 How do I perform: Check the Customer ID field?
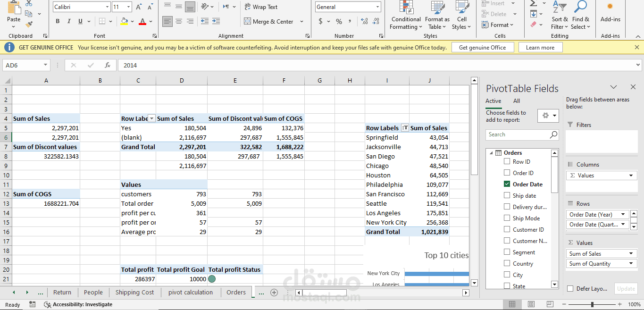click(x=507, y=229)
